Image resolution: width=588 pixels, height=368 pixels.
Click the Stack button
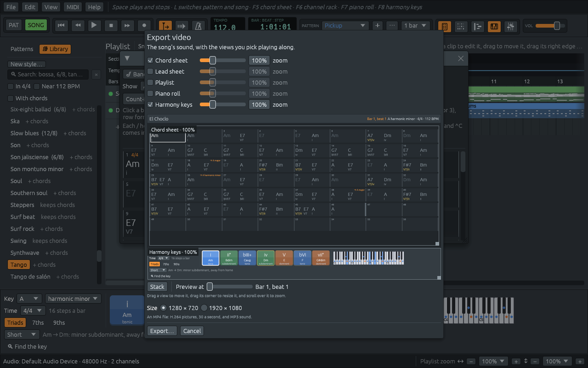point(157,287)
